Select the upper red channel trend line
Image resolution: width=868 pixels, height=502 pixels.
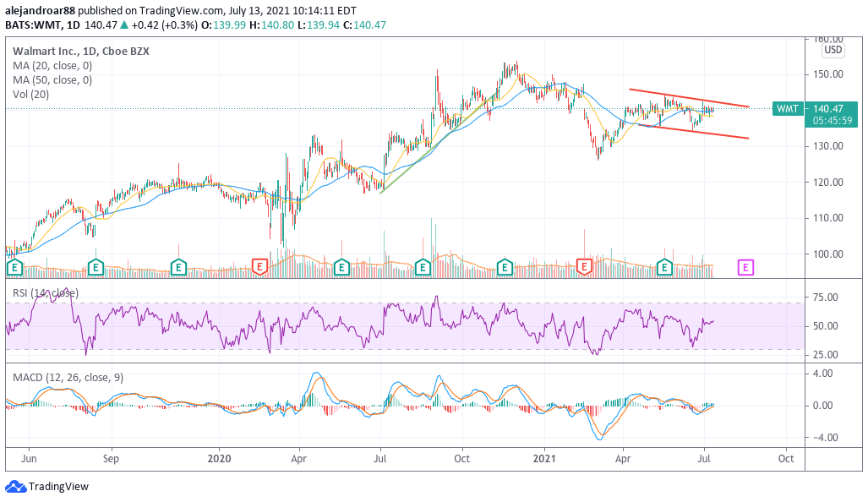click(x=689, y=98)
